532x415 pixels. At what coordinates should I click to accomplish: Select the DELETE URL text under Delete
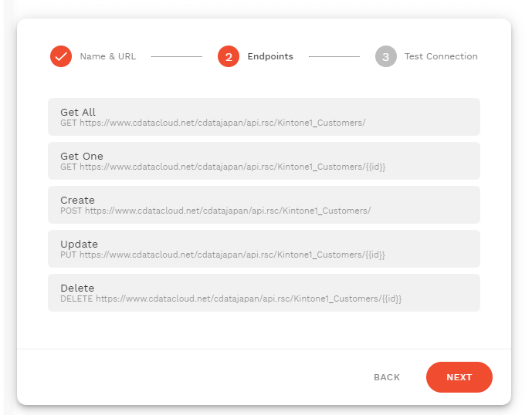231,299
